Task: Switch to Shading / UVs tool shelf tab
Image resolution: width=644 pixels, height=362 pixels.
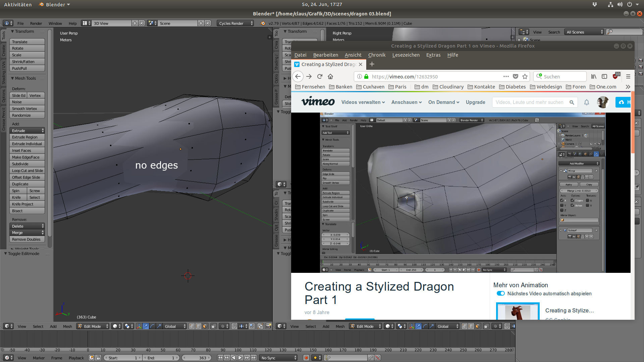Action: coord(4,73)
